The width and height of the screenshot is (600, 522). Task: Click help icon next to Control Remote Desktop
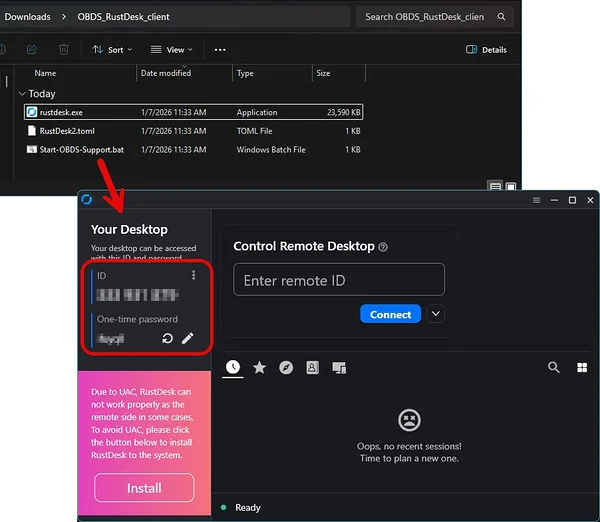[384, 247]
